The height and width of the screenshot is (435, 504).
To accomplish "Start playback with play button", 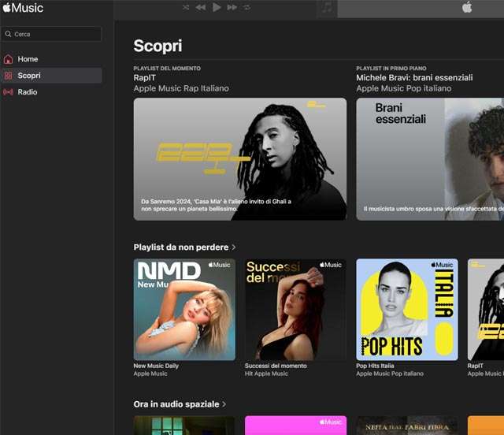I will 217,7.
